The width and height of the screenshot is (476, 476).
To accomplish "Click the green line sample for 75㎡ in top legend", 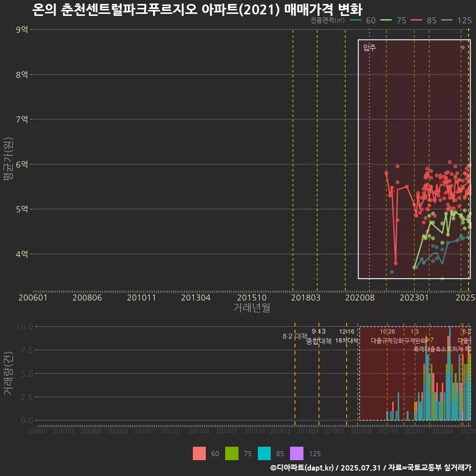I will [386, 20].
